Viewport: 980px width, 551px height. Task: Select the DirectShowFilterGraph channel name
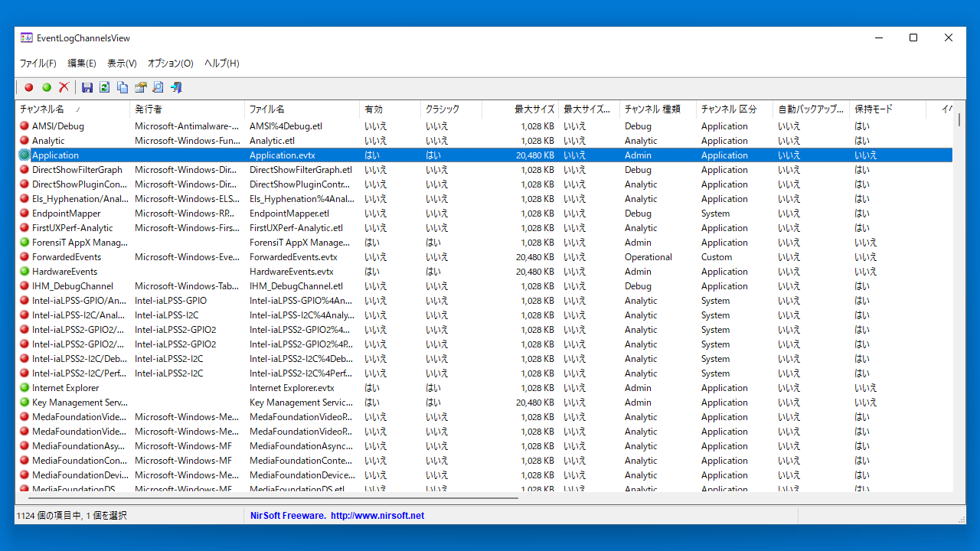click(x=77, y=170)
